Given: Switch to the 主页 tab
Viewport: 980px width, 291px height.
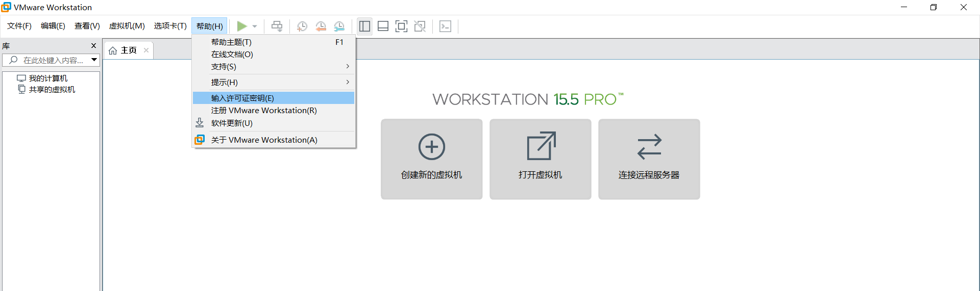Looking at the screenshot, I should point(128,50).
